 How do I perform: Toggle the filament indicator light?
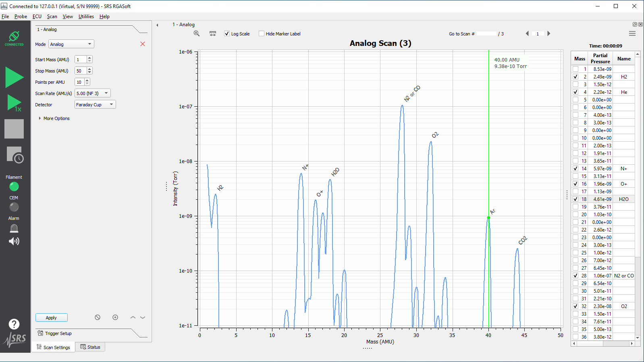pyautogui.click(x=14, y=186)
